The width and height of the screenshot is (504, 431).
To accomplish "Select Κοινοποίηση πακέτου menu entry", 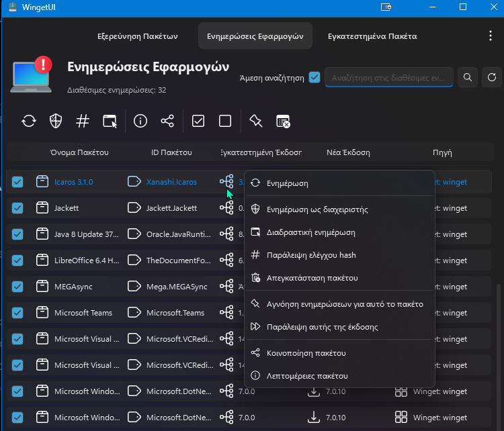I will 339,353.
